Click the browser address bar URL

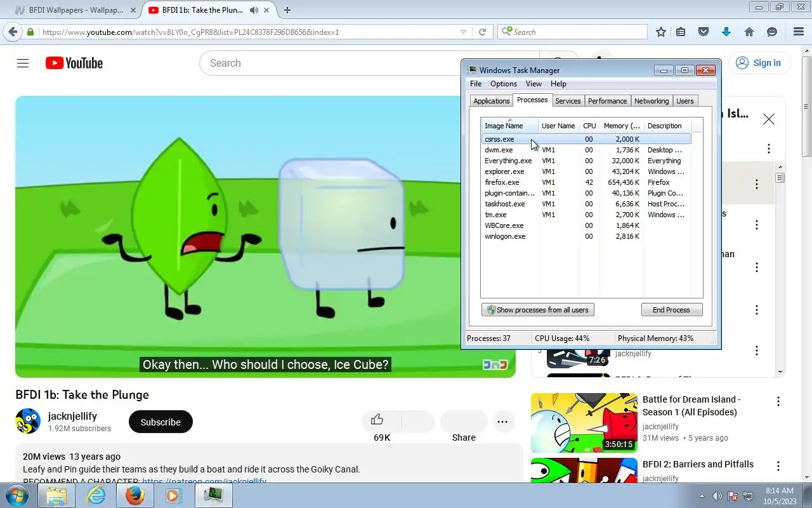click(x=190, y=32)
